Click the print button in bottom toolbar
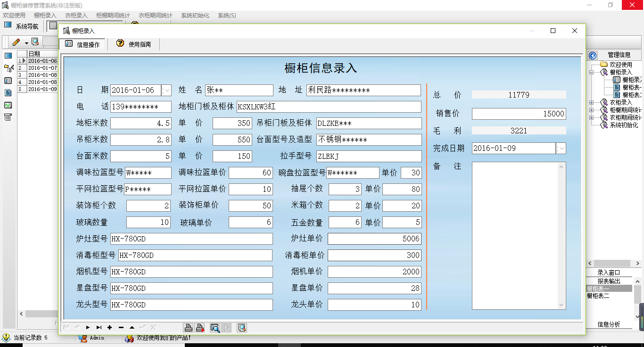 pos(188,328)
